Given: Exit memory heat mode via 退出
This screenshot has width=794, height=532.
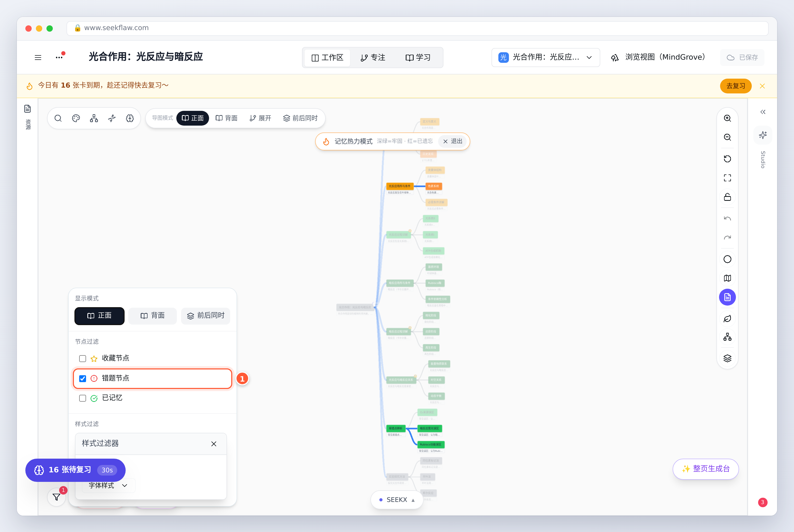Looking at the screenshot, I should tap(453, 141).
